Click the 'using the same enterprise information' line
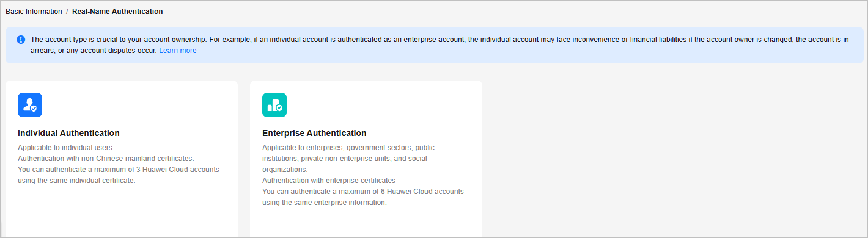 click(x=325, y=203)
